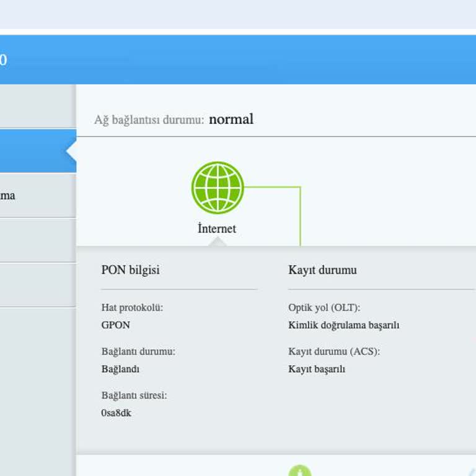Click the "Bağlantı süresi" field label
Viewport: 476px width, 476px height.
coord(134,395)
